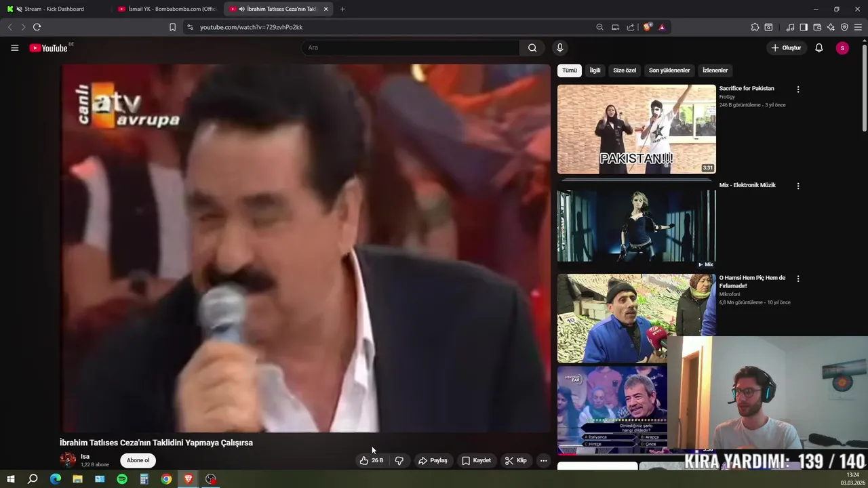Open Brave Shields lion icon

[648, 27]
